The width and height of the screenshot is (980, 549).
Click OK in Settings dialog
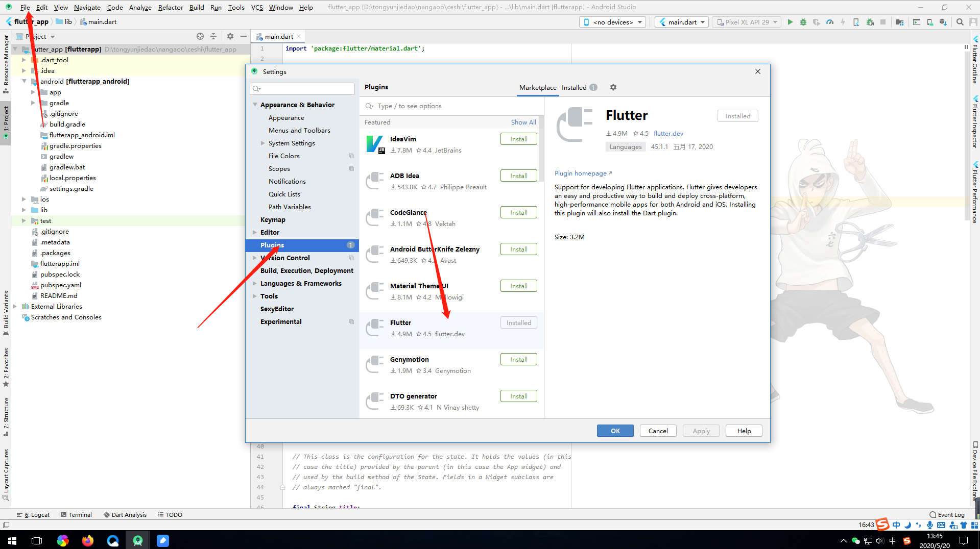coord(615,431)
